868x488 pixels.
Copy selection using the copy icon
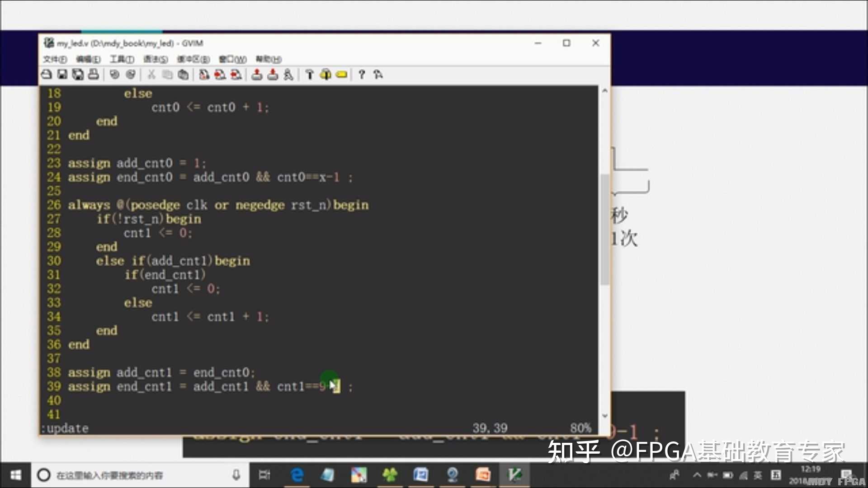coord(167,75)
